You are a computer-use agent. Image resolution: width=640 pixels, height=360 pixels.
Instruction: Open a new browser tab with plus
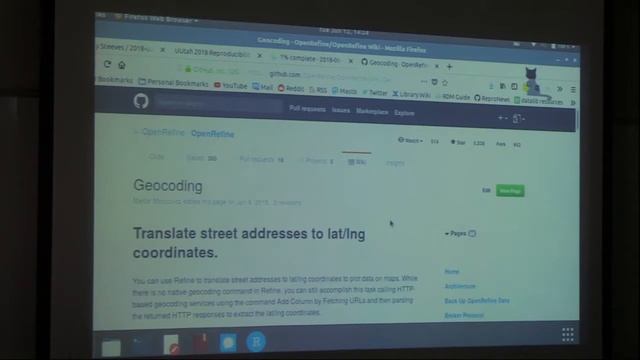tap(449, 67)
